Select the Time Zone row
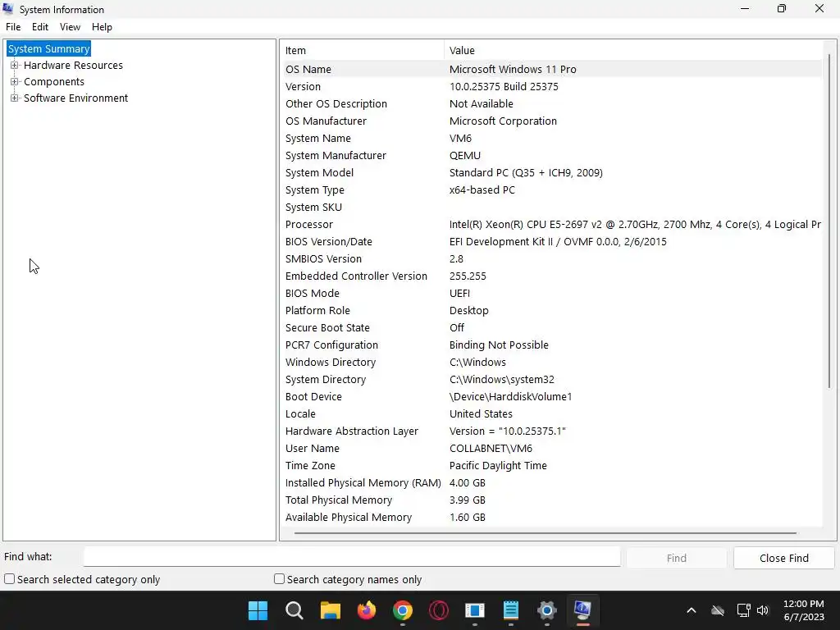 [x=553, y=466]
